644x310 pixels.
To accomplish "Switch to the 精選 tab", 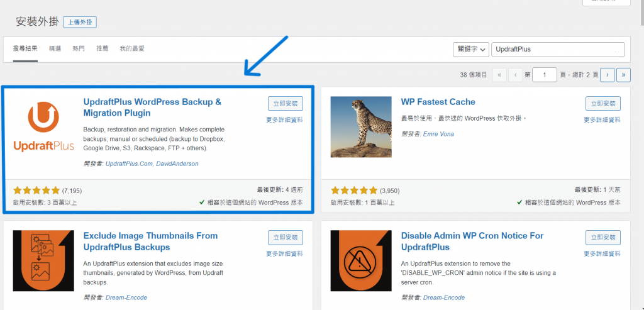I will coord(55,48).
